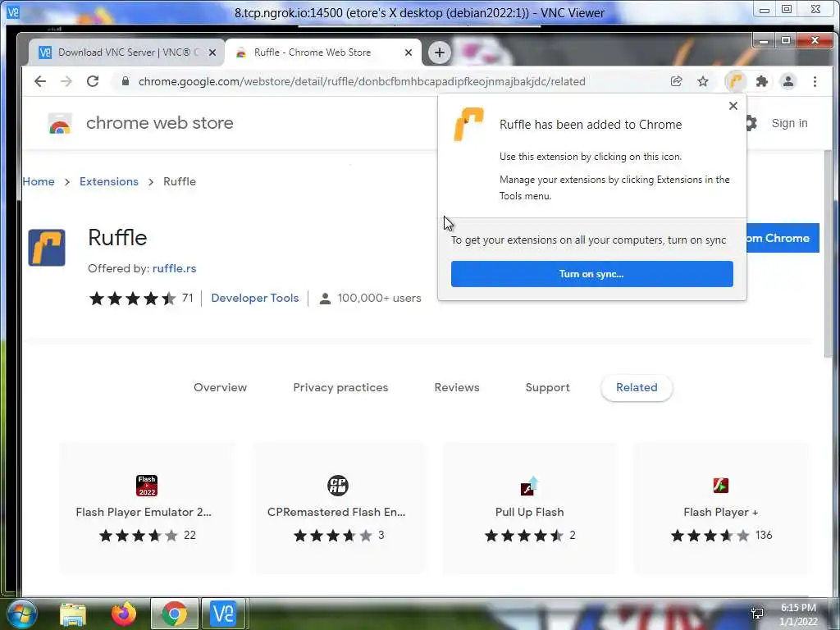Open Developer Tools category link
This screenshot has height=630, width=840.
255,298
